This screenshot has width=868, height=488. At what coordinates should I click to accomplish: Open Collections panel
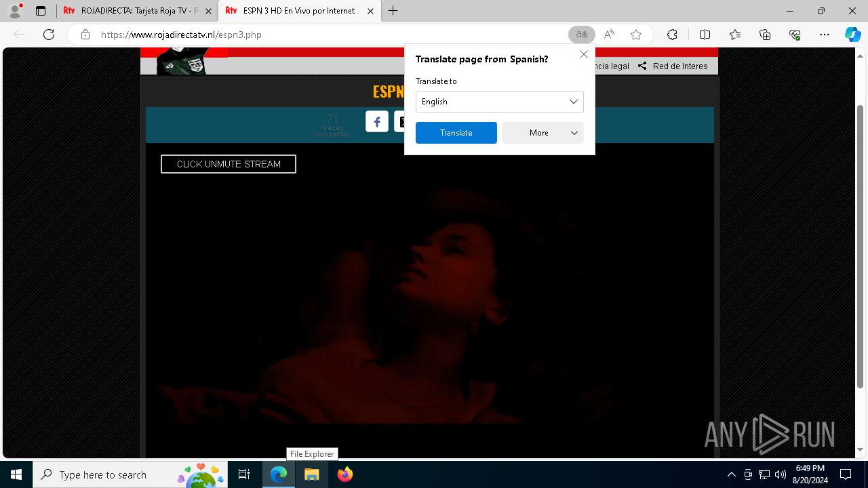[765, 35]
